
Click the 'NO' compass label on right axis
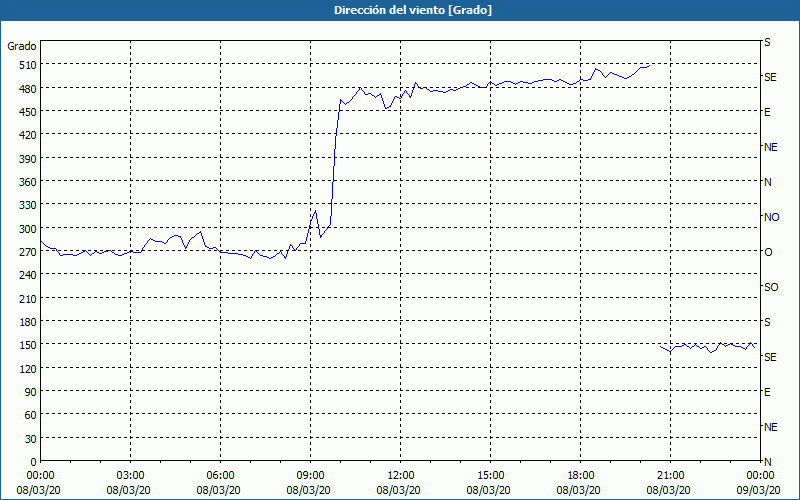click(771, 217)
